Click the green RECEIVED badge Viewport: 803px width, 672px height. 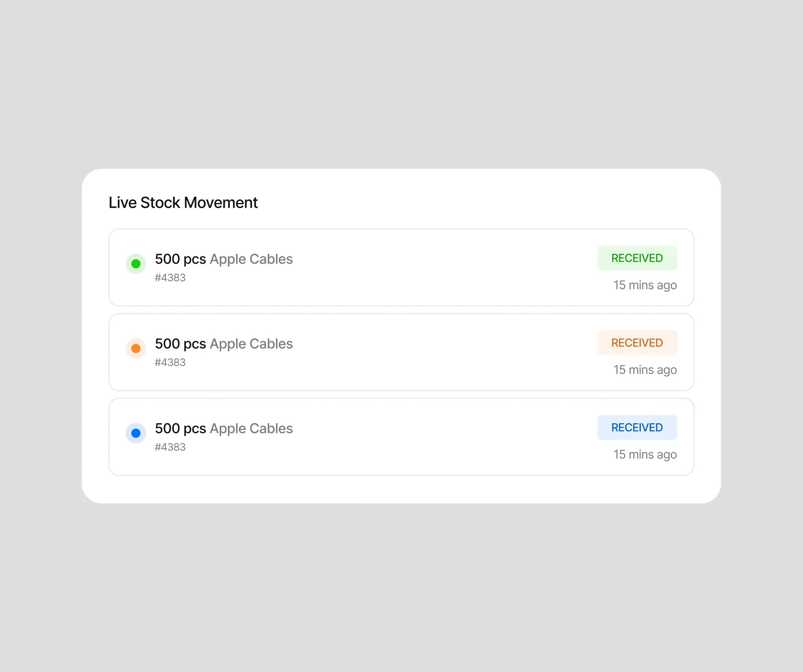pos(637,258)
